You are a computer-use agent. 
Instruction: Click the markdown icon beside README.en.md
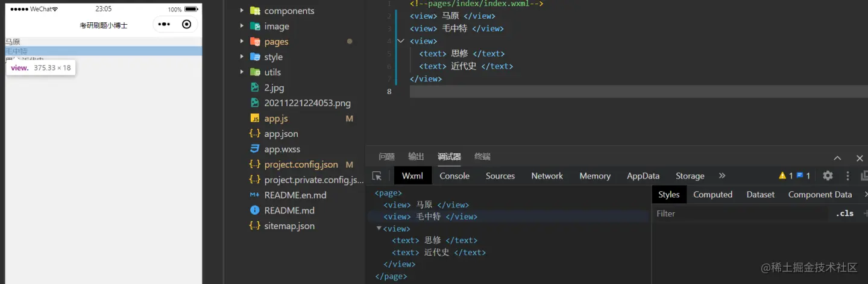[x=255, y=195]
